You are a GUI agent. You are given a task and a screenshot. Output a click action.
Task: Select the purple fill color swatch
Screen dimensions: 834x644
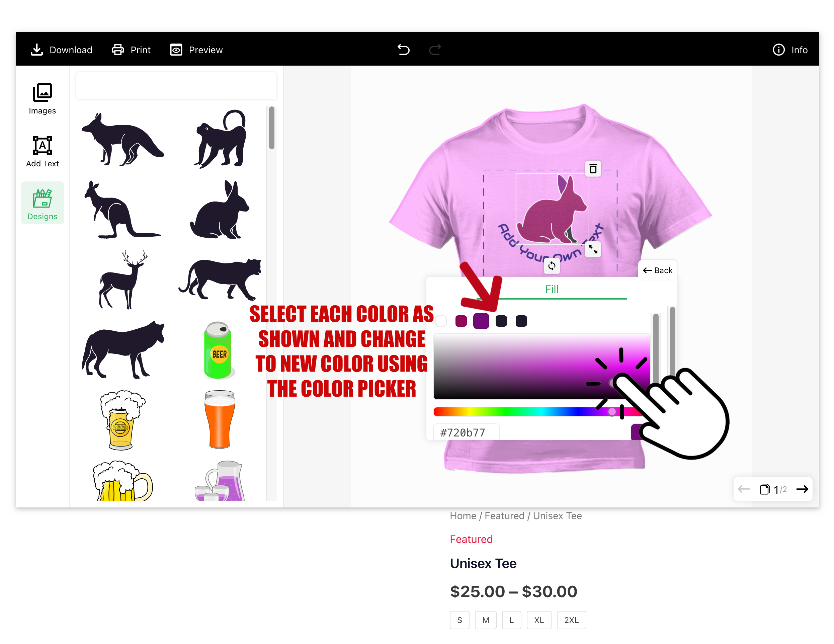(x=481, y=321)
